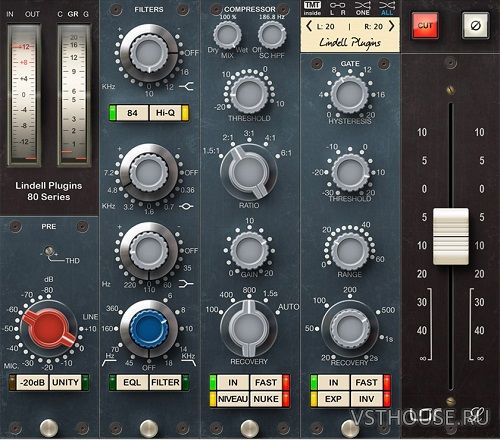500x440 pixels.
Task: Click the 'R: 20' TMT channel value
Action: coord(373,26)
